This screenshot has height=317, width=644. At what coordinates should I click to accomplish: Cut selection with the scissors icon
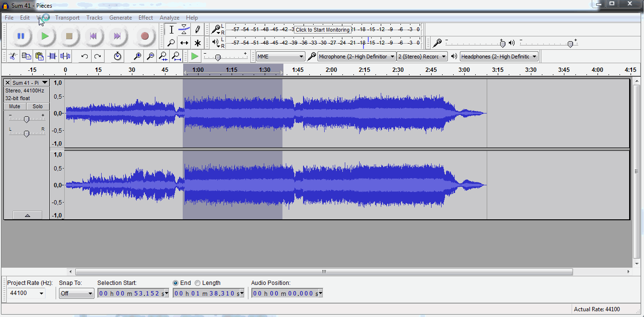(13, 56)
